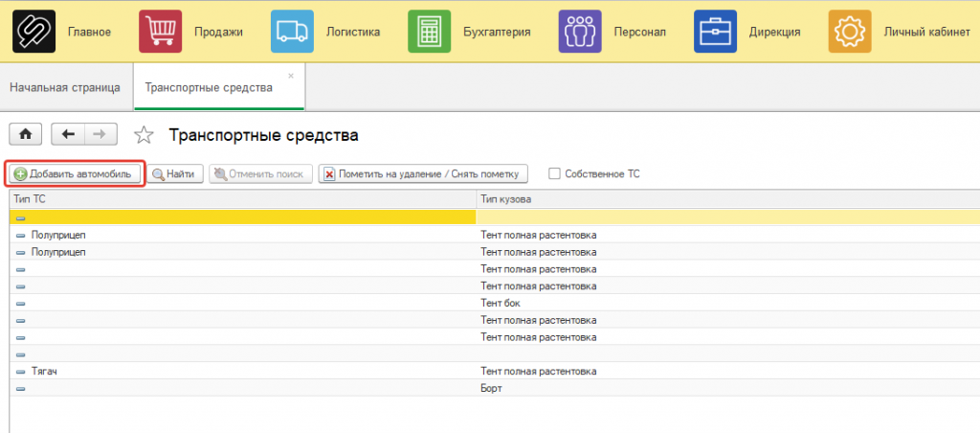
Task: Open the Дирекция briefcase icon
Action: click(715, 32)
